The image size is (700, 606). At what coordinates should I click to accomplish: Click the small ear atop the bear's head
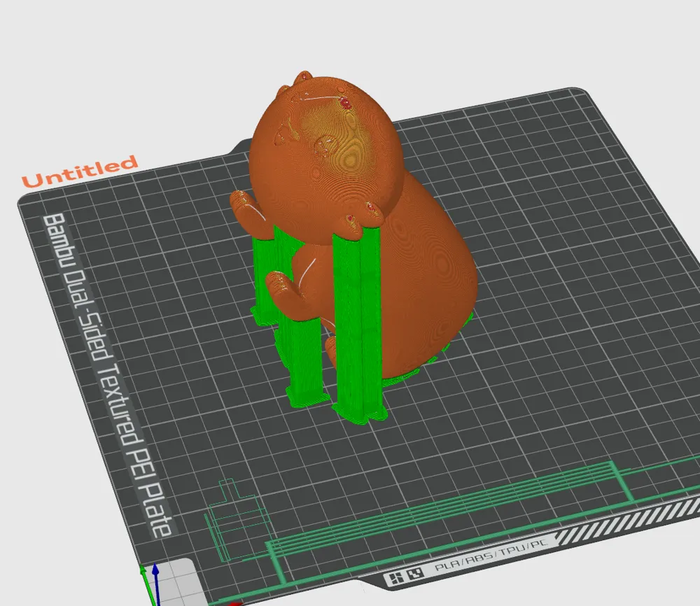(x=302, y=78)
